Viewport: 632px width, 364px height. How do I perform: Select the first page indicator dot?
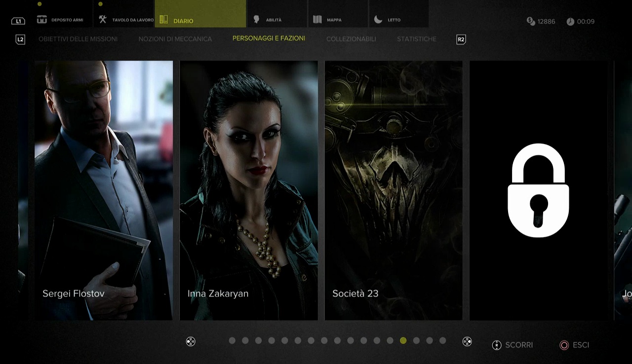[x=232, y=340]
